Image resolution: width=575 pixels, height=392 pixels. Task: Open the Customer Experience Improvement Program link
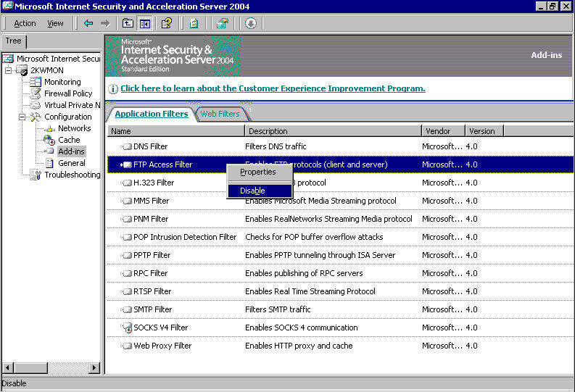point(273,88)
